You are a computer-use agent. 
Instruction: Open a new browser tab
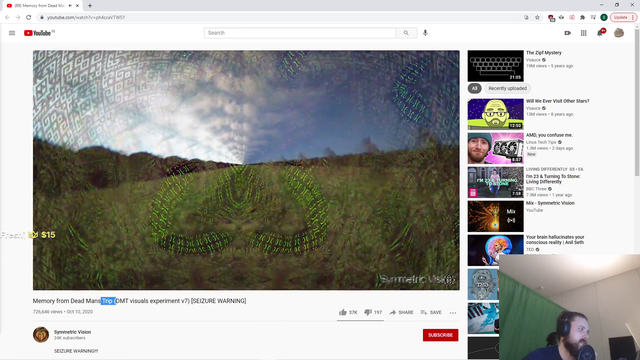(x=90, y=6)
